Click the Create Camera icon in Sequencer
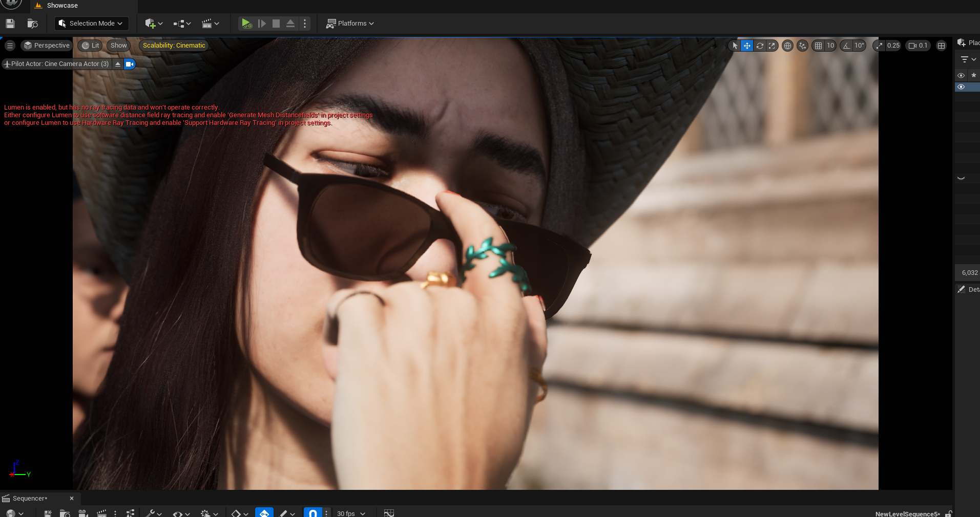980x517 pixels. [84, 512]
